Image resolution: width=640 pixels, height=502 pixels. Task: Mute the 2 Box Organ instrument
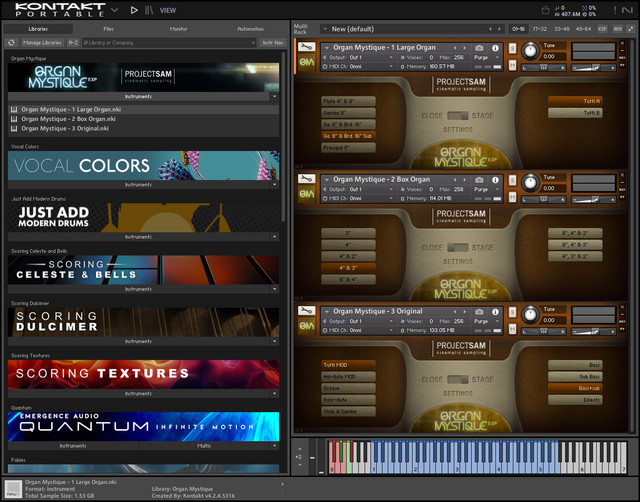[x=512, y=197]
